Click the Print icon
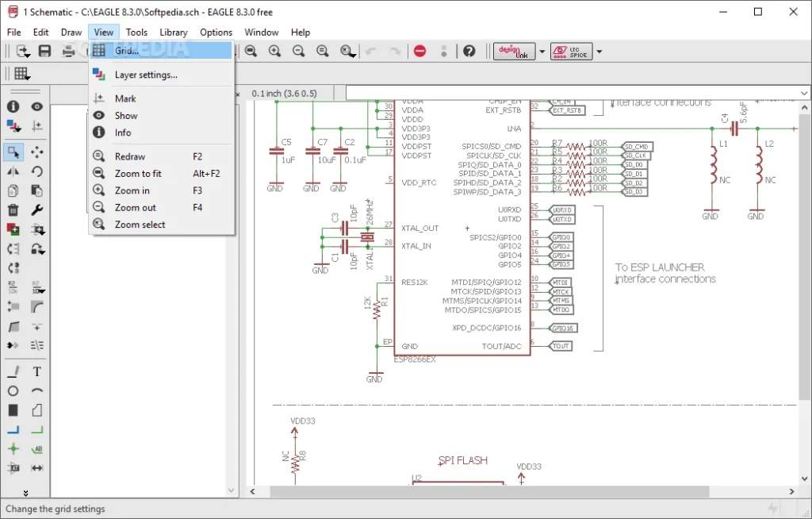Viewport: 812px width, 519px height. [x=68, y=51]
